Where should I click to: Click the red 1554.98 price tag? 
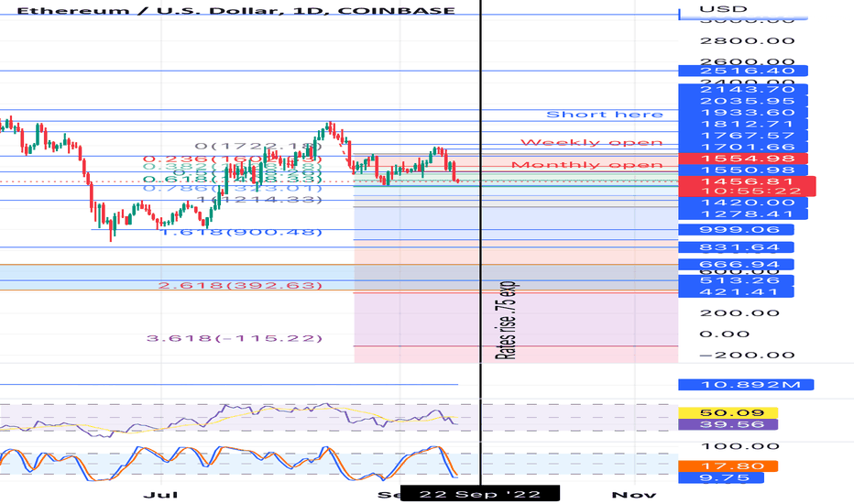click(x=743, y=159)
